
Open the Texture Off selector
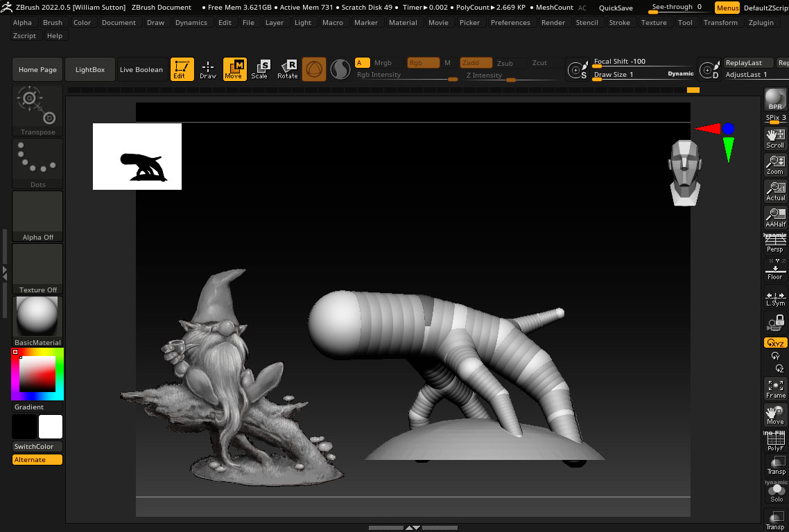pyautogui.click(x=37, y=269)
